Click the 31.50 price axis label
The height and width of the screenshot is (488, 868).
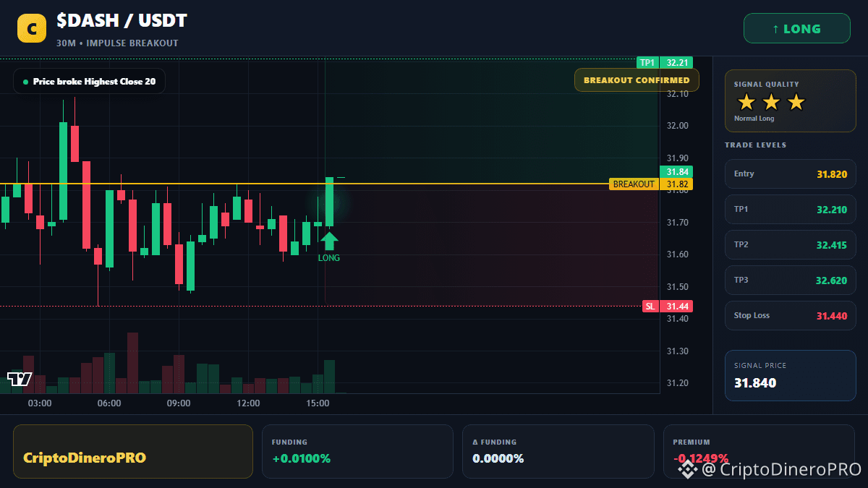click(678, 287)
